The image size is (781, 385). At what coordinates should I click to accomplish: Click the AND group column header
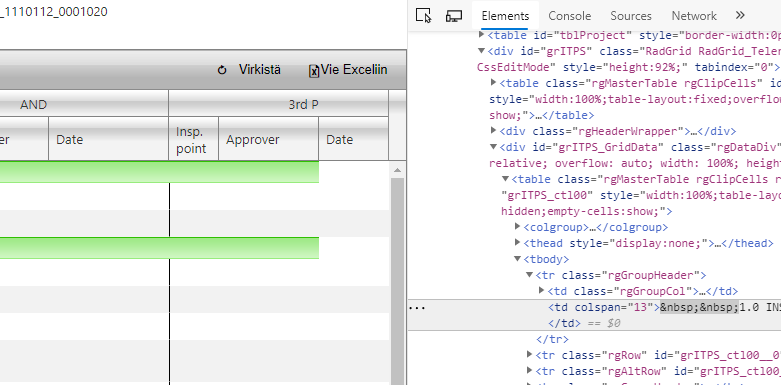[84, 104]
